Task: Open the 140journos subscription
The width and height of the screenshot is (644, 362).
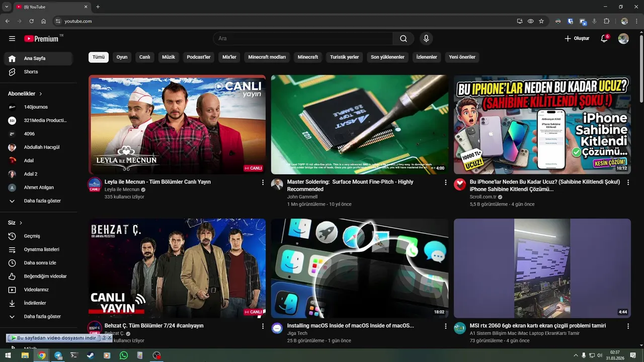Action: [38, 107]
